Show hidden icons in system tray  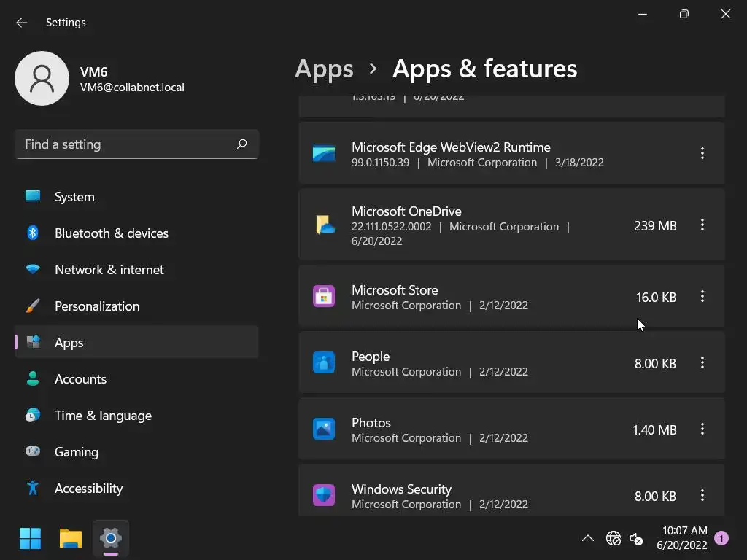pos(587,539)
